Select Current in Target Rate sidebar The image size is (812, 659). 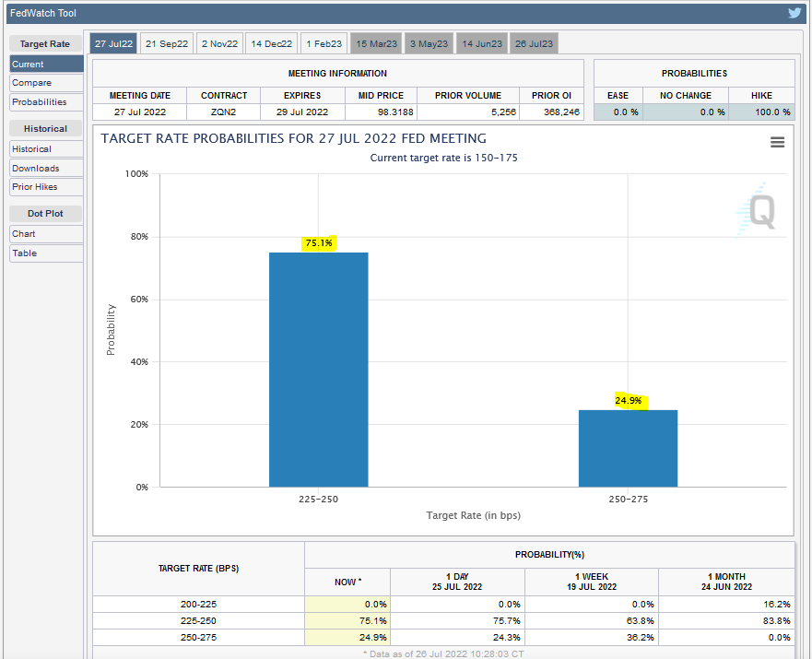(47, 65)
